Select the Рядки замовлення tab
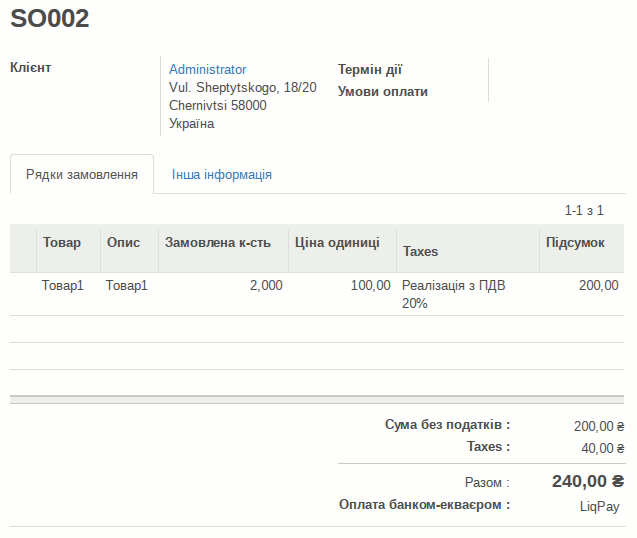Image resolution: width=637 pixels, height=538 pixels. coord(82,175)
